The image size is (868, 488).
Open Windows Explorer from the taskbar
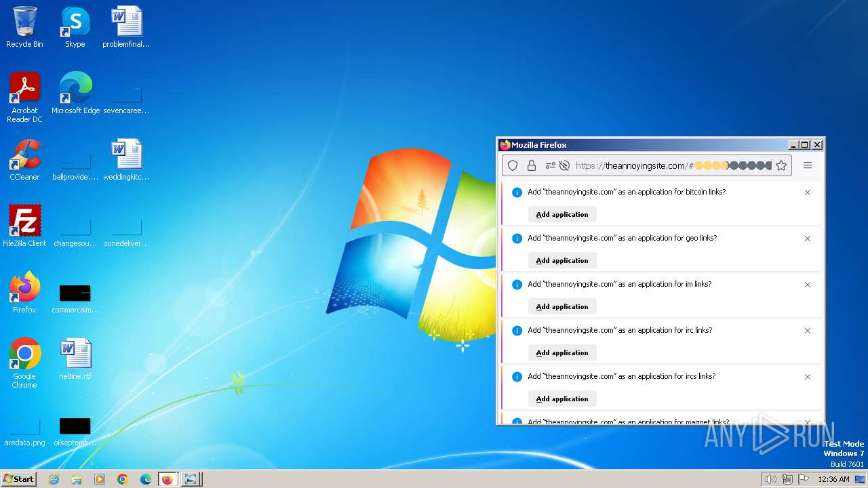77,479
